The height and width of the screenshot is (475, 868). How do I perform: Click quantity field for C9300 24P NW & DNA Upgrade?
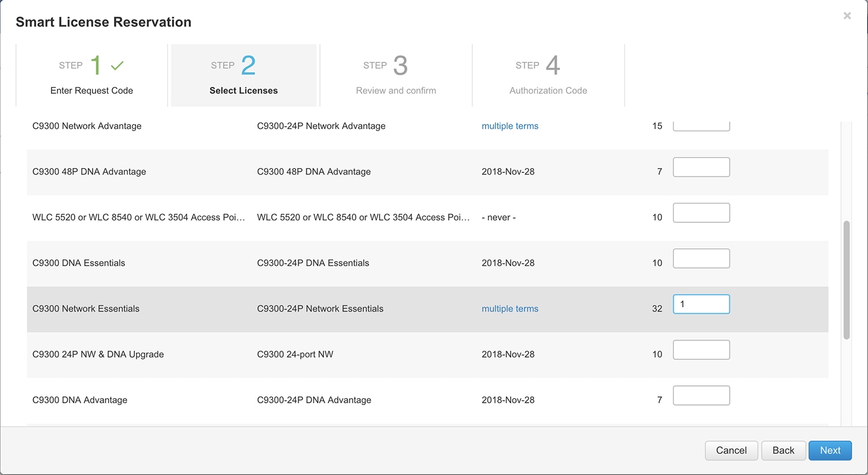[701, 350]
